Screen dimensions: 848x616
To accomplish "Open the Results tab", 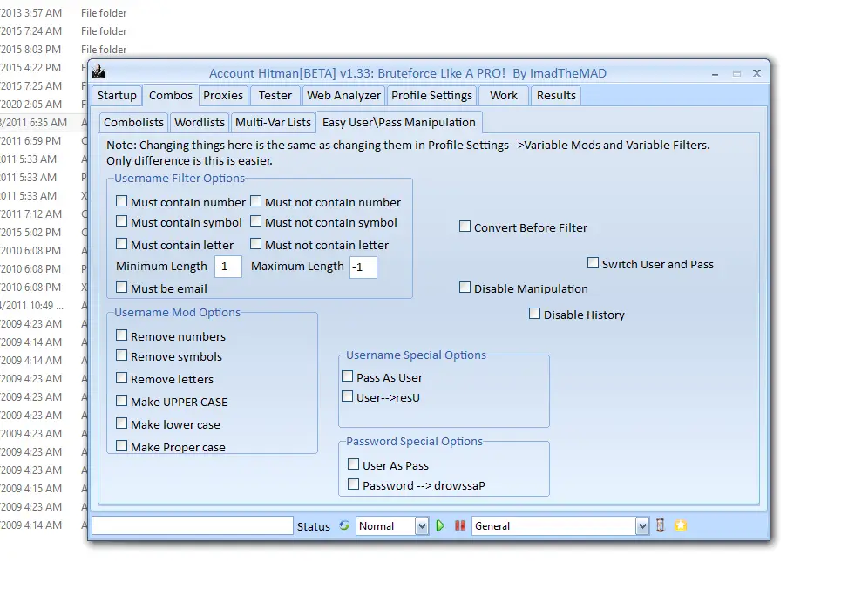I will point(555,95).
